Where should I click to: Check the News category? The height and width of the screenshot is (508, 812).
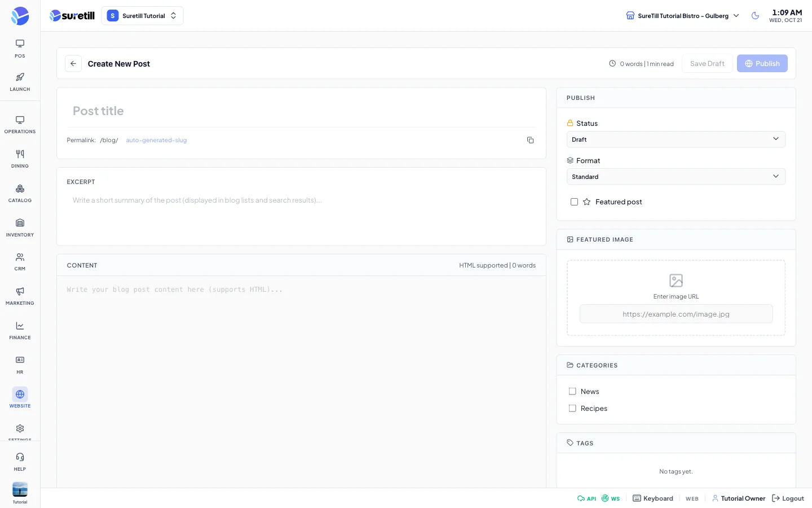572,392
